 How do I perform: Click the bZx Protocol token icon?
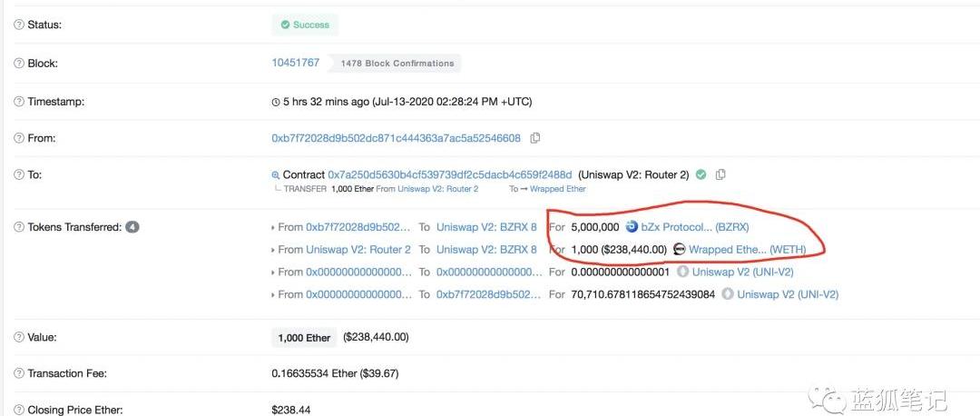click(x=632, y=226)
